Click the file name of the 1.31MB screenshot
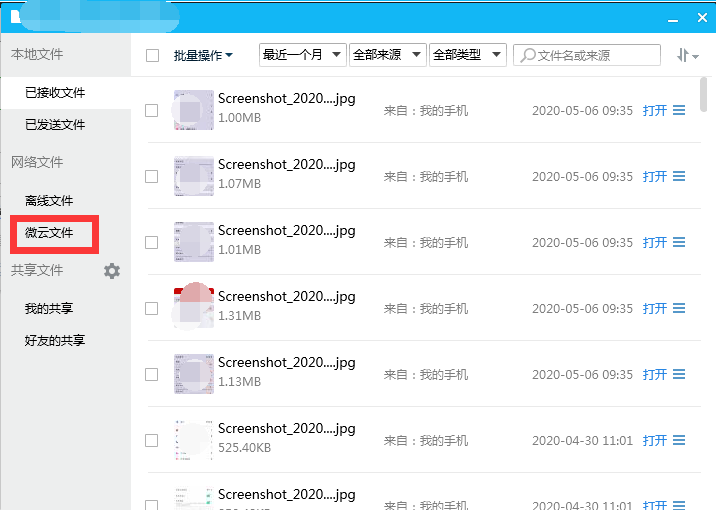The width and height of the screenshot is (716, 510). pyautogui.click(x=287, y=297)
